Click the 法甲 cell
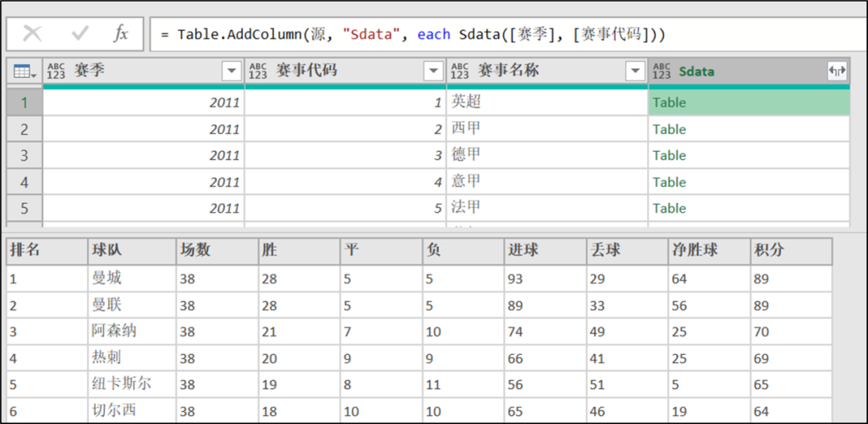The width and height of the screenshot is (868, 424). click(x=547, y=209)
